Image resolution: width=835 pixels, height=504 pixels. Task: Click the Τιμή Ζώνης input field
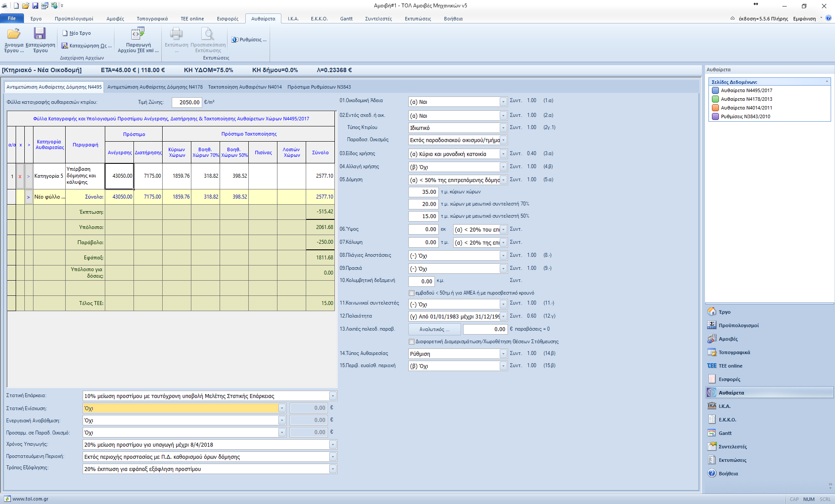(x=187, y=103)
